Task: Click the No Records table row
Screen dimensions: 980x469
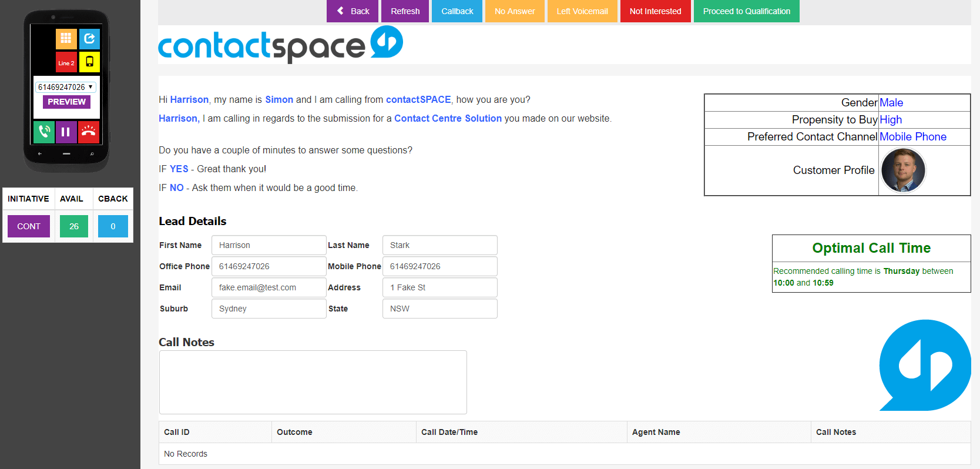Action: pos(565,454)
